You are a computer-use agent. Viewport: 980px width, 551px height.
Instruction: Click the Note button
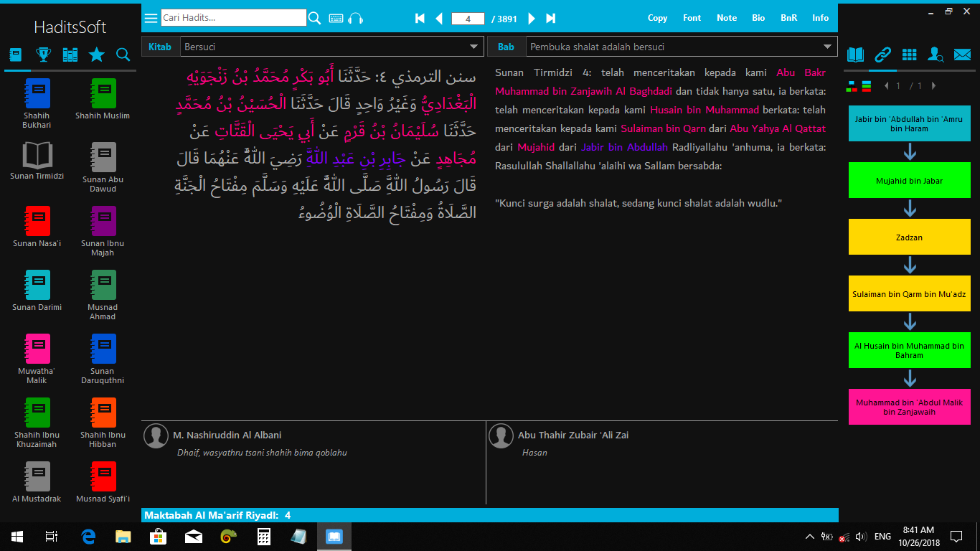[x=727, y=18]
